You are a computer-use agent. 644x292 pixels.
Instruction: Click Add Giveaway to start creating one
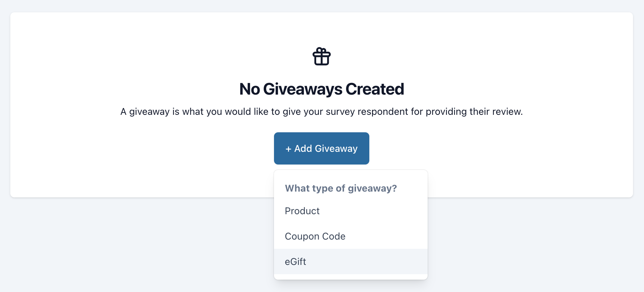[321, 148]
